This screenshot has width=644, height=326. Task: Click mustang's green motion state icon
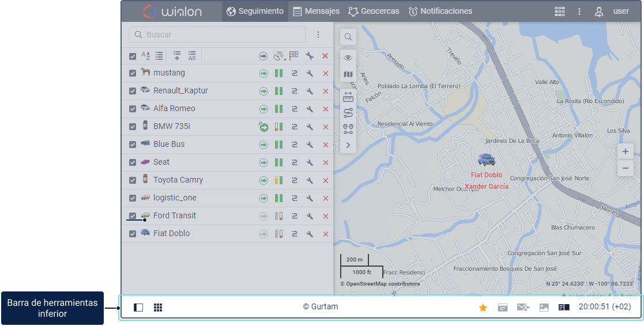click(263, 73)
